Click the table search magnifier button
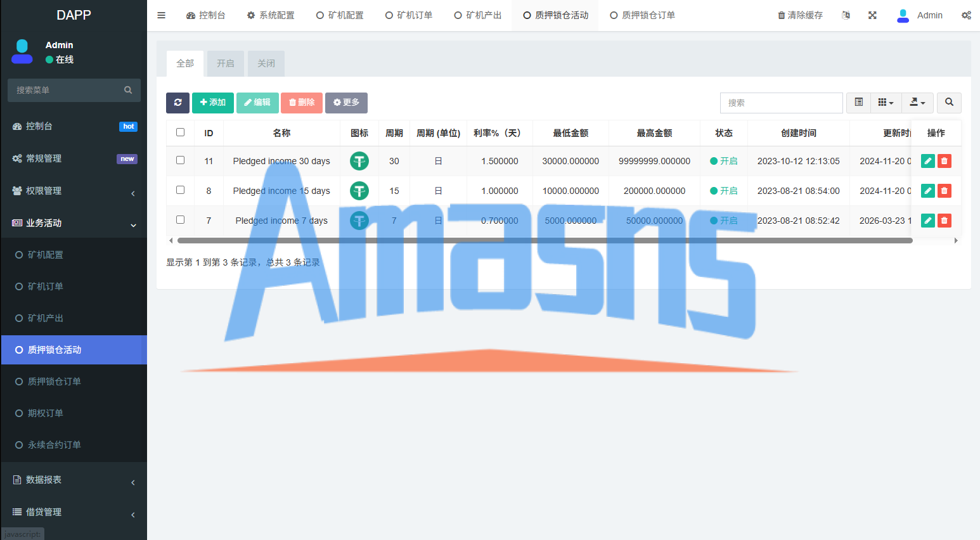The height and width of the screenshot is (540, 980). 949,103
